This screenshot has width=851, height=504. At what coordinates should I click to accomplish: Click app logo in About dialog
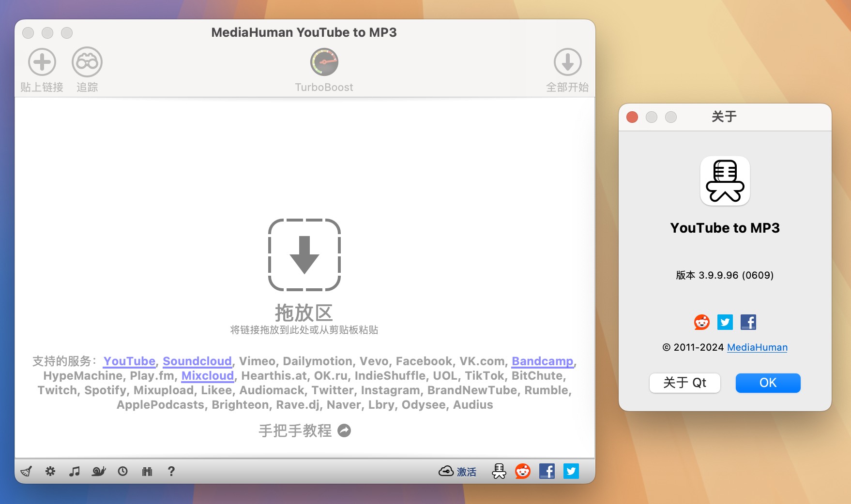click(x=725, y=181)
